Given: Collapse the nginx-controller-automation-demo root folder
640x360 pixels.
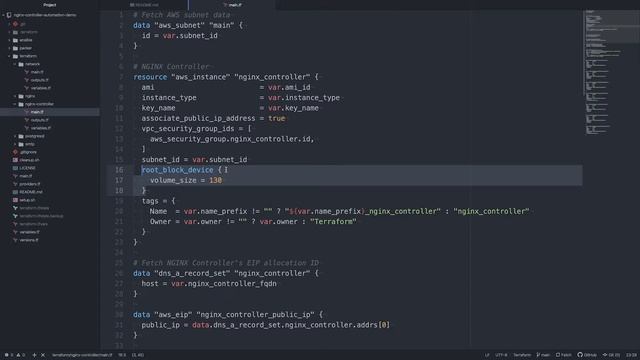Looking at the screenshot, I should pos(4,15).
